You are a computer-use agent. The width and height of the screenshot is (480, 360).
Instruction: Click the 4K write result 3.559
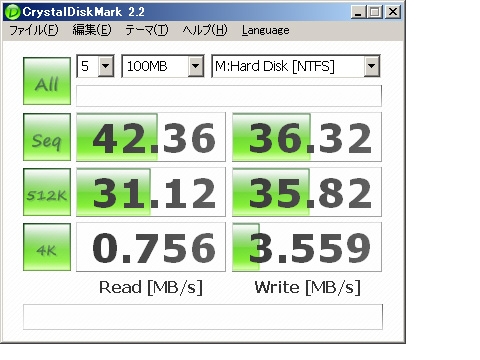(x=307, y=247)
